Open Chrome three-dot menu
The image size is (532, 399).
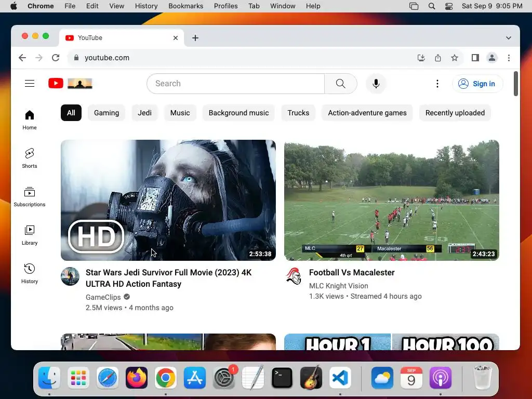509,58
